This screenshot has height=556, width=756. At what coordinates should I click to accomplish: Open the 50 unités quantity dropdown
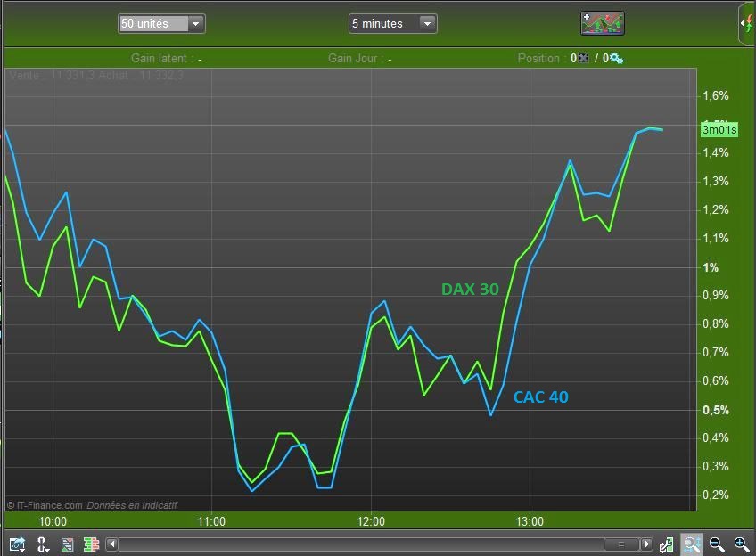[161, 23]
